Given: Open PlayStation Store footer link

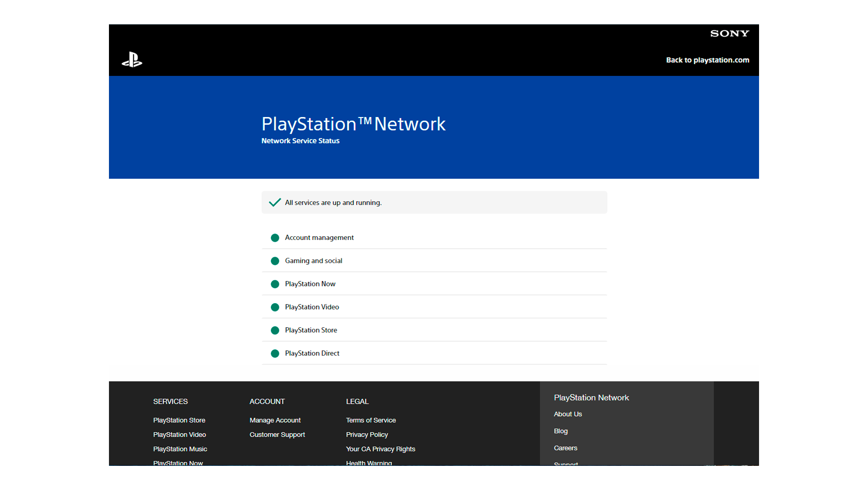Looking at the screenshot, I should point(179,420).
